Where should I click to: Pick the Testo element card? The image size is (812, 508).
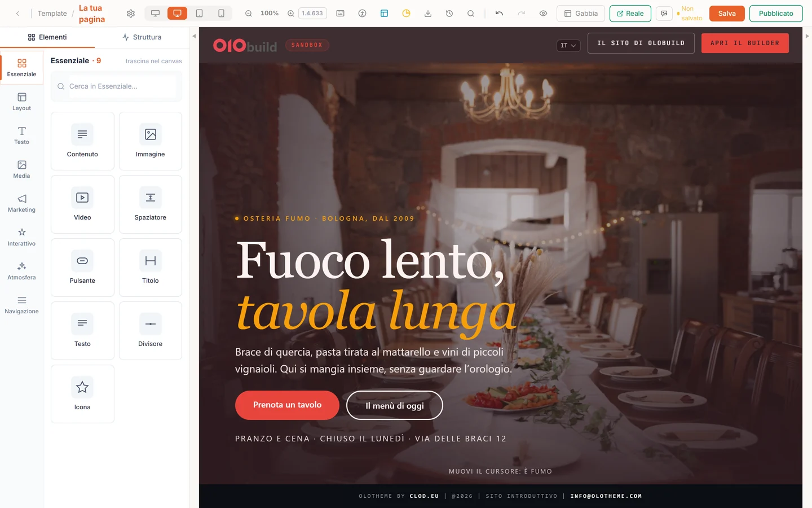(82, 331)
